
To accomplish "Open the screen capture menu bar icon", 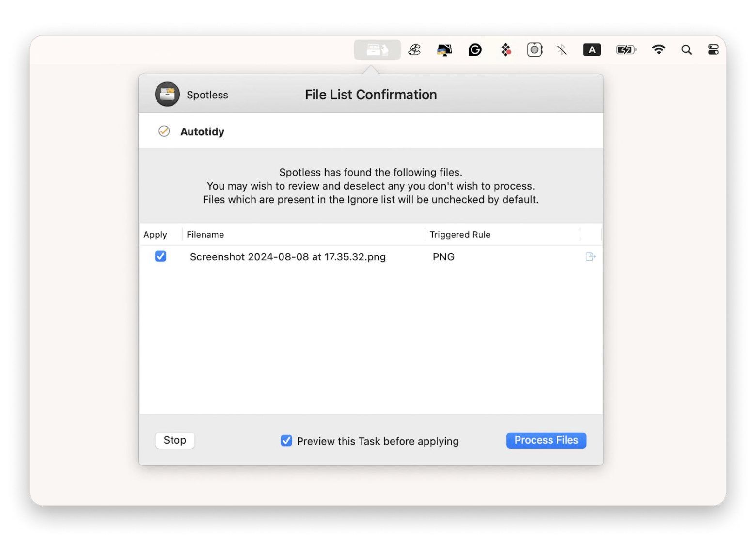I will point(535,49).
